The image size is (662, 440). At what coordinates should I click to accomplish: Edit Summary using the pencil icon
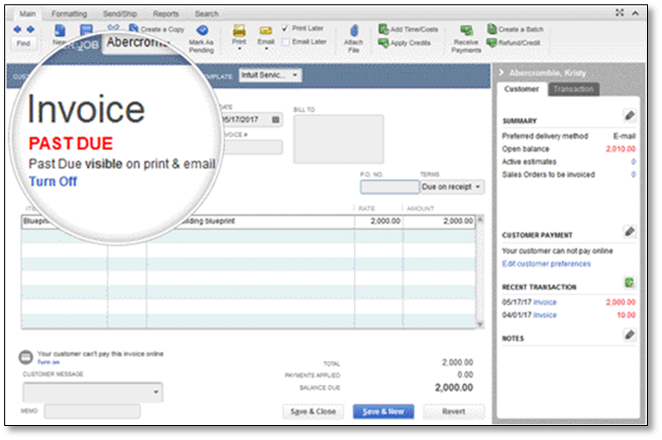pyautogui.click(x=629, y=115)
